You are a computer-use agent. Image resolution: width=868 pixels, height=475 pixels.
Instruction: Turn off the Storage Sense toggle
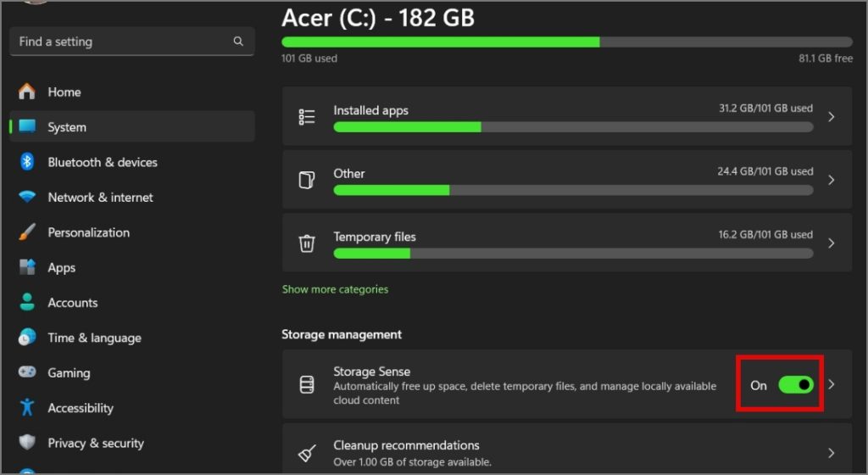[x=795, y=385]
